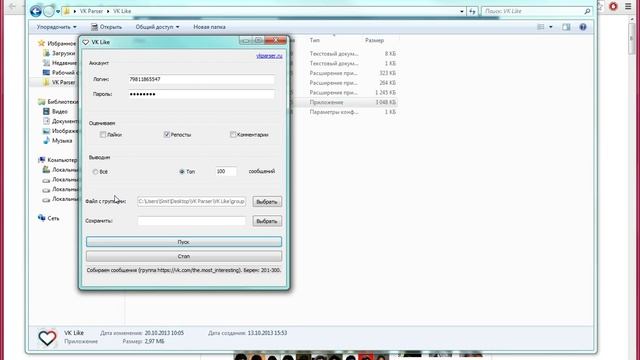Uncheck the Репосты checkbox

click(167, 134)
